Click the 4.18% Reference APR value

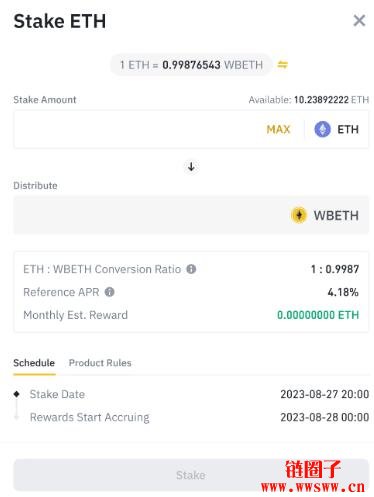pos(343,292)
